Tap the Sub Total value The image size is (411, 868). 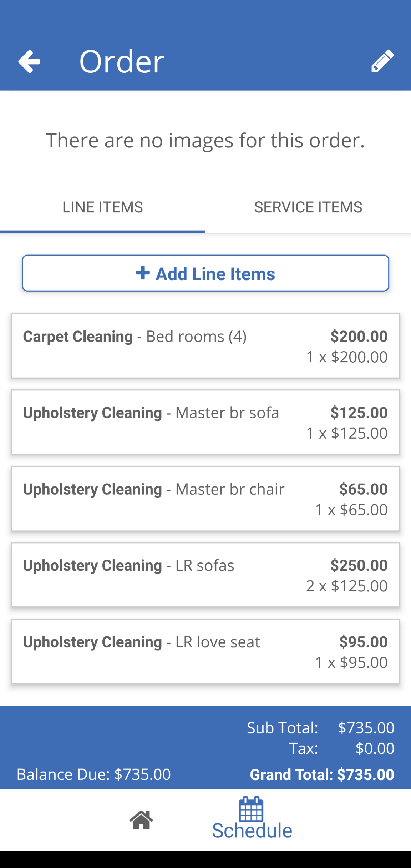coord(366,728)
